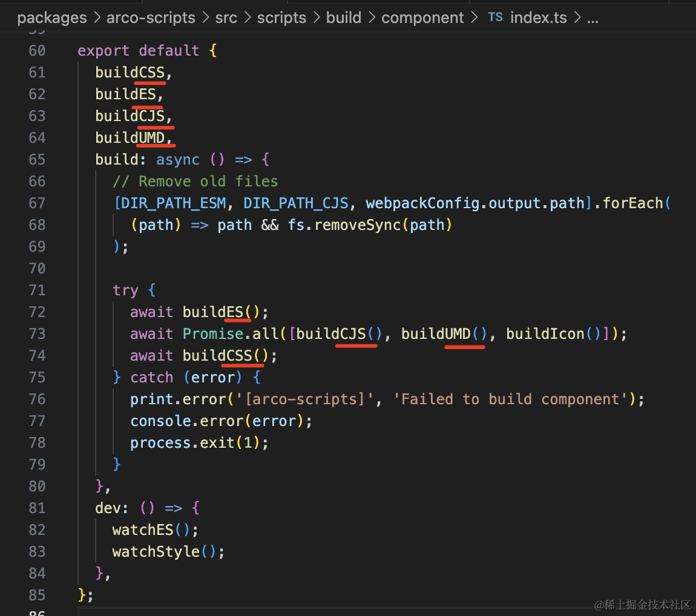Click webpackConfig on line 67
Image resolution: width=696 pixels, height=616 pixels.
pos(422,203)
